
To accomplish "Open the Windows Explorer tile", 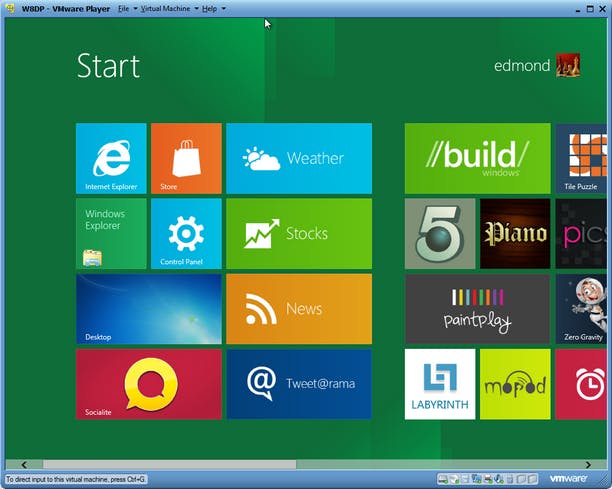I will (111, 233).
